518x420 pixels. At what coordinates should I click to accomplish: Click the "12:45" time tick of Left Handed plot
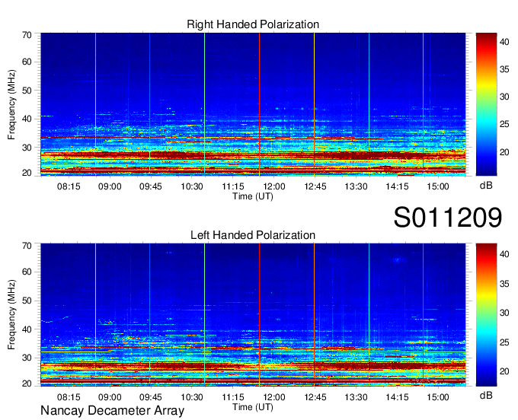315,397
